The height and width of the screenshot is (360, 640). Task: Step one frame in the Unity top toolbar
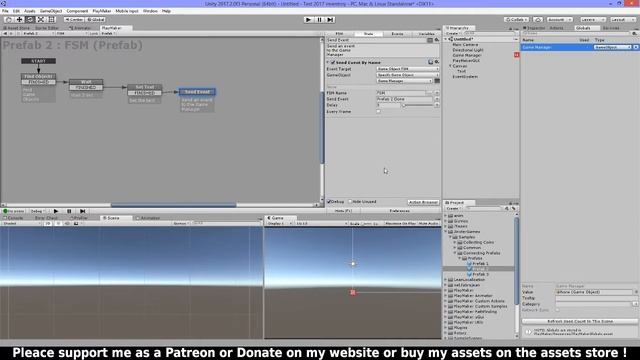point(331,20)
